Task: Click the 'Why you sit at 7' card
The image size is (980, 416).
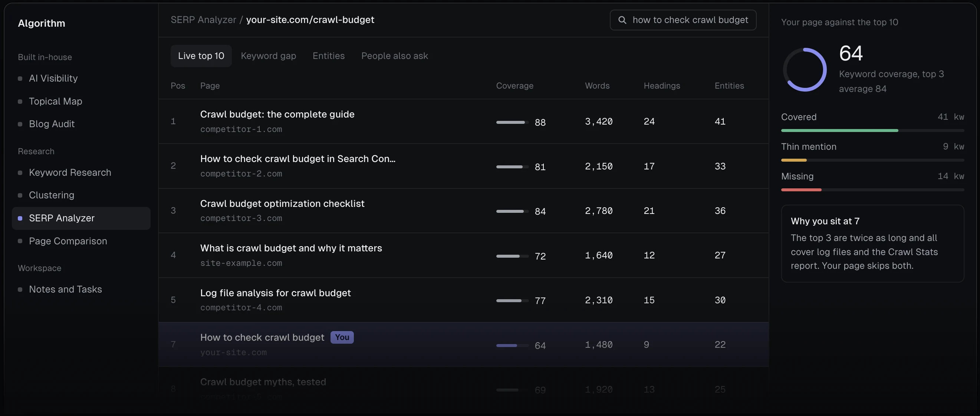Action: tap(872, 244)
